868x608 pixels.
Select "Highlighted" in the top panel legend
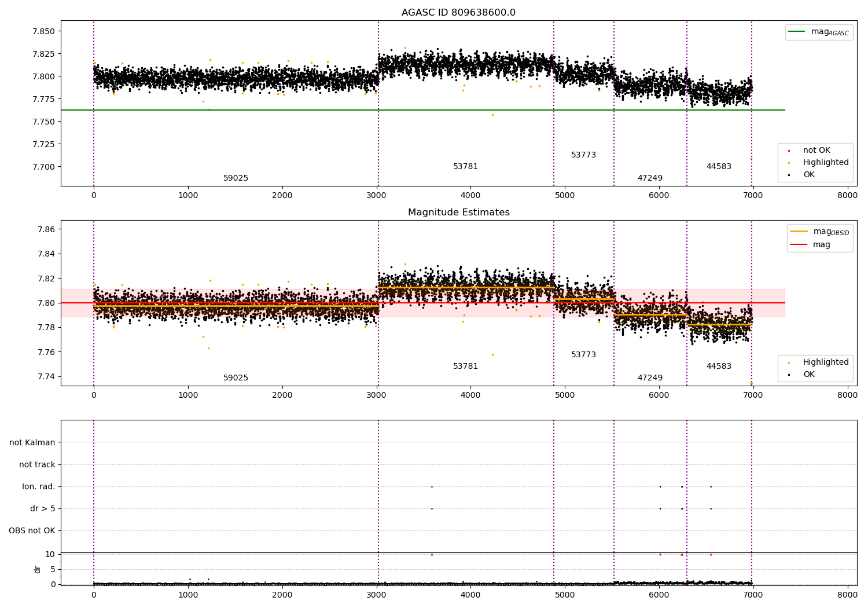(826, 163)
